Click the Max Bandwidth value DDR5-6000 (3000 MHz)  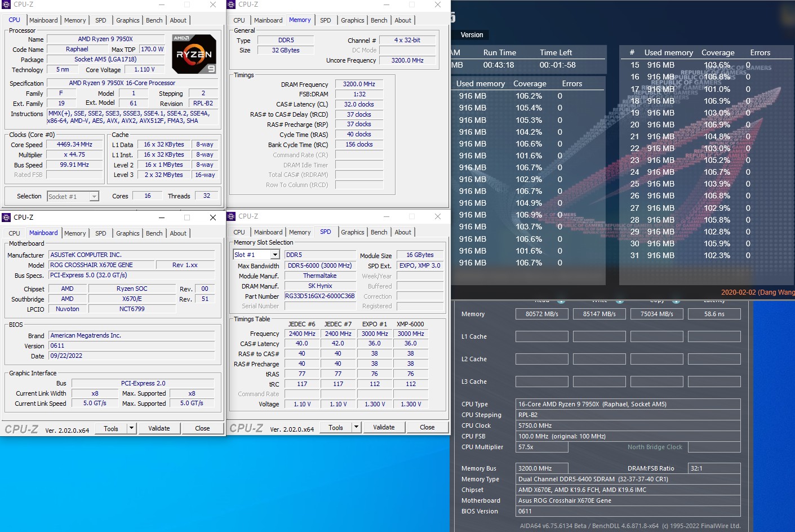(x=320, y=266)
